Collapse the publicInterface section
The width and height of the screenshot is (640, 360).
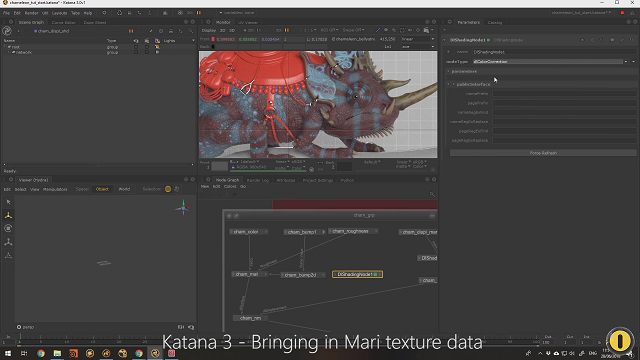tap(448, 84)
